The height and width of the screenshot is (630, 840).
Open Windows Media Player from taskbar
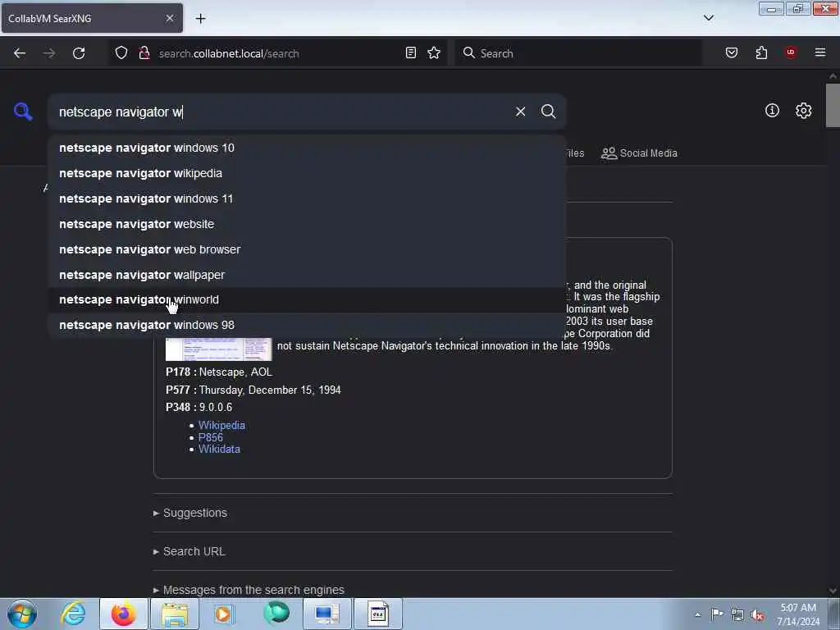tap(224, 614)
